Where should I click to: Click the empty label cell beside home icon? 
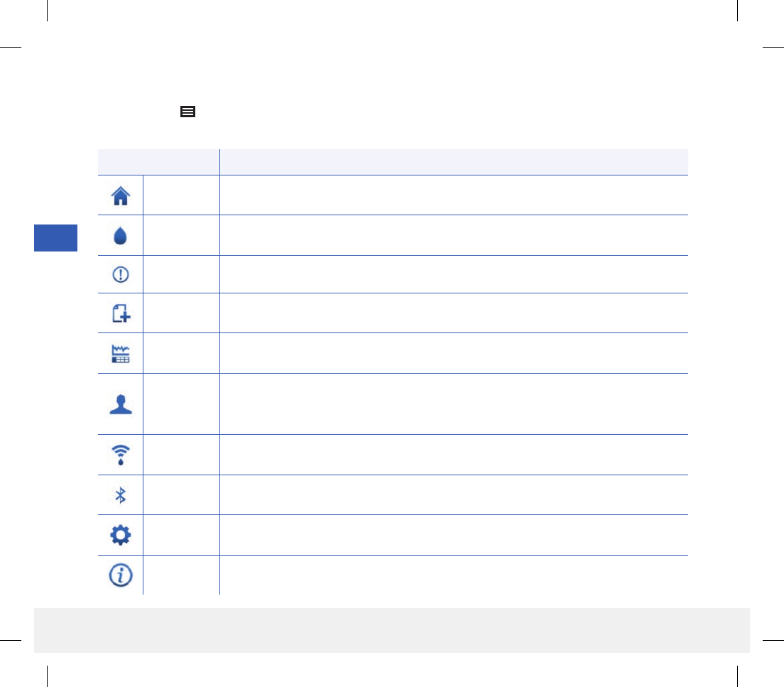pos(180,195)
